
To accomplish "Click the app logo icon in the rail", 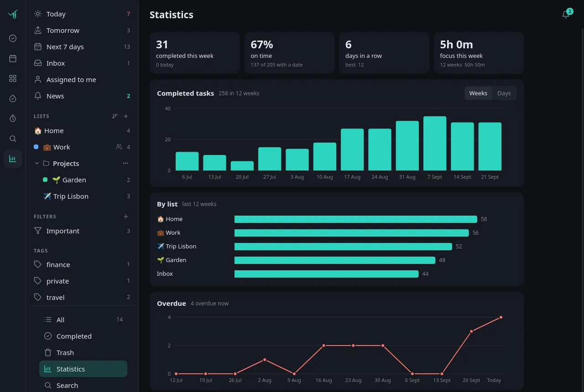I will pyautogui.click(x=13, y=14).
